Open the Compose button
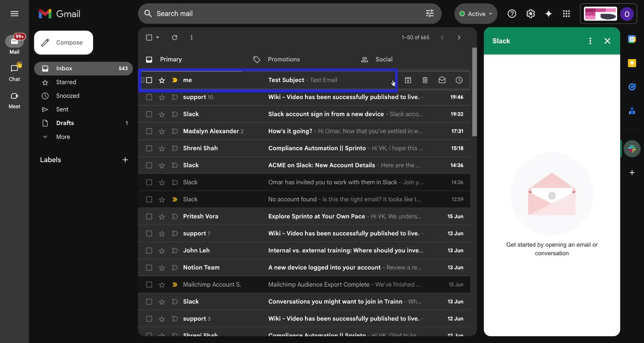 (x=63, y=42)
